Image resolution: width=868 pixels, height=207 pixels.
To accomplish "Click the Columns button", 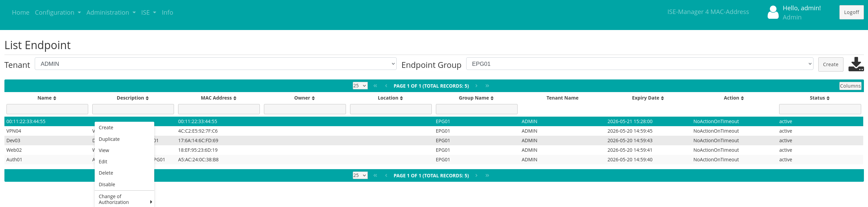I will point(850,86).
